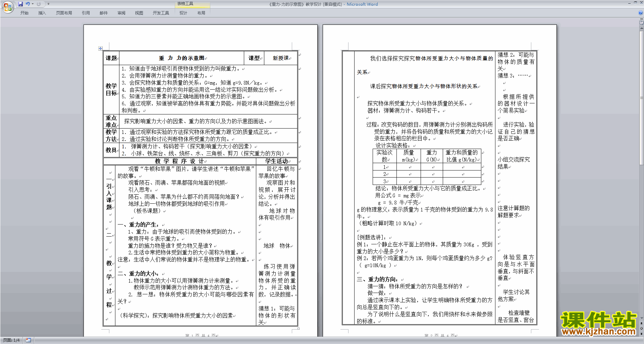Select the 邮件 ribbon tab
Viewport: 644px width, 344px height.
pos(104,13)
